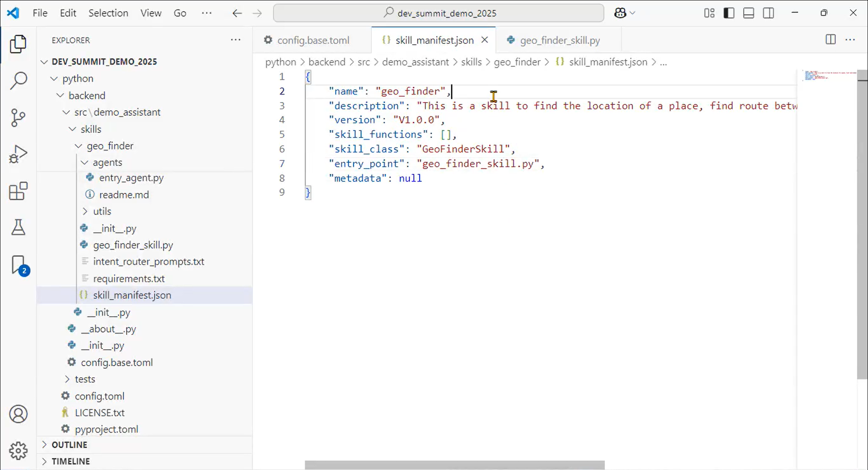Toggle the secondary sidebar
868x470 pixels.
[769, 13]
